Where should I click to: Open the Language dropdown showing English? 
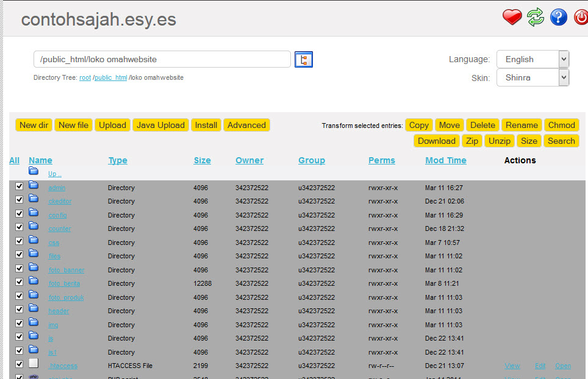coord(532,59)
